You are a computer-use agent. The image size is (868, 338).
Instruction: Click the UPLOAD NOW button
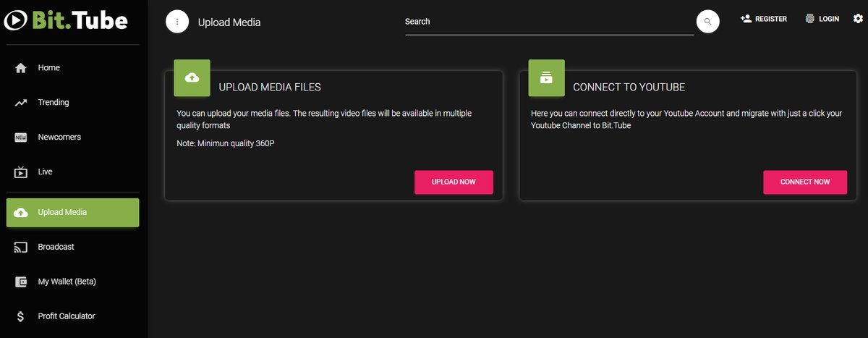click(454, 182)
